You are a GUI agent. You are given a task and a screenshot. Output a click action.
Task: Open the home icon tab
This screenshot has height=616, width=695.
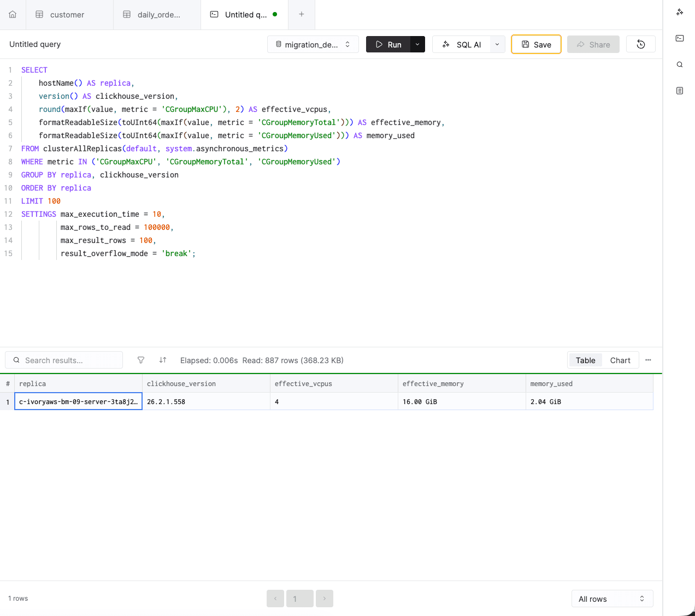coord(13,15)
